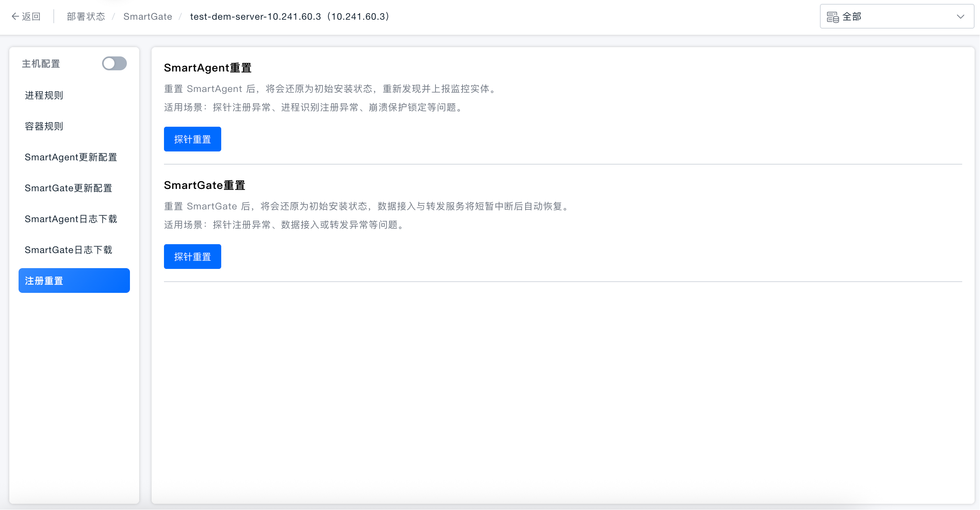Click the SmartAgent重置 heading

(208, 68)
